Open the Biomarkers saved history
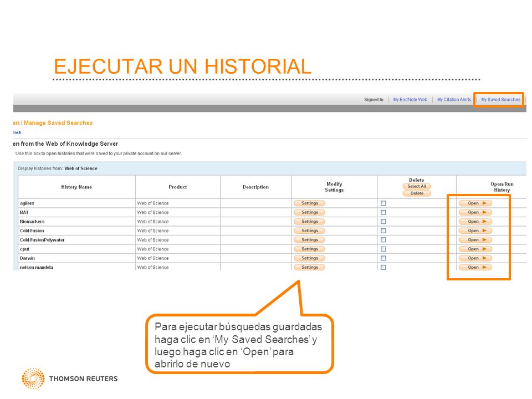 point(475,222)
